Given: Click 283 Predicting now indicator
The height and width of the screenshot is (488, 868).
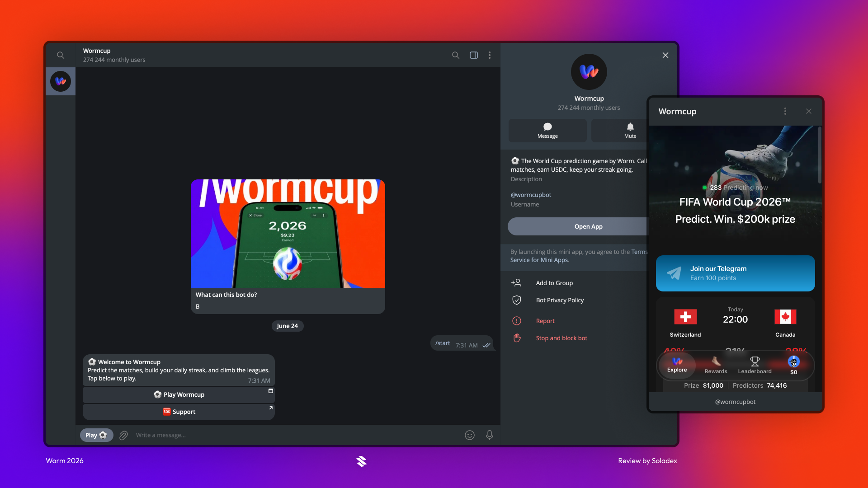Looking at the screenshot, I should pos(735,188).
